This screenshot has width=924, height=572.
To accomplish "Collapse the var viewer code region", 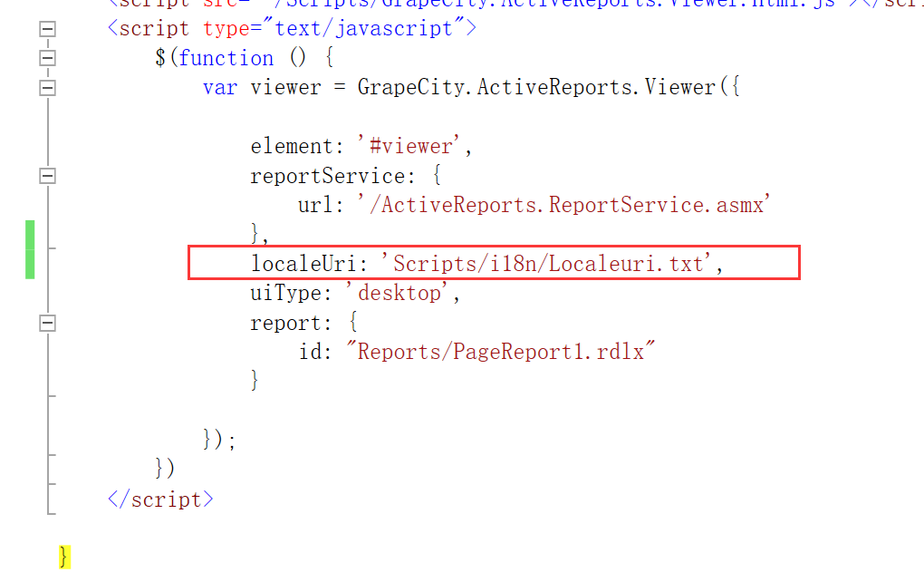I will point(48,88).
